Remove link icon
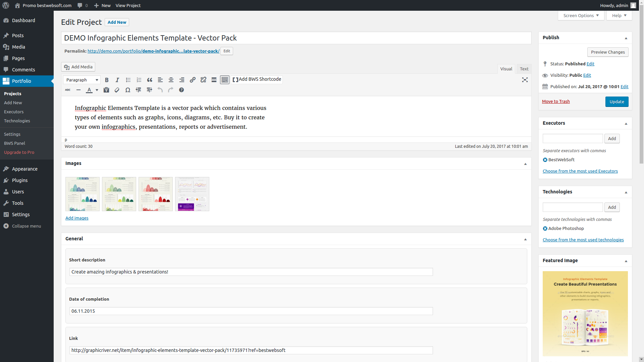Viewport: 644px width, 362px height. [x=203, y=80]
